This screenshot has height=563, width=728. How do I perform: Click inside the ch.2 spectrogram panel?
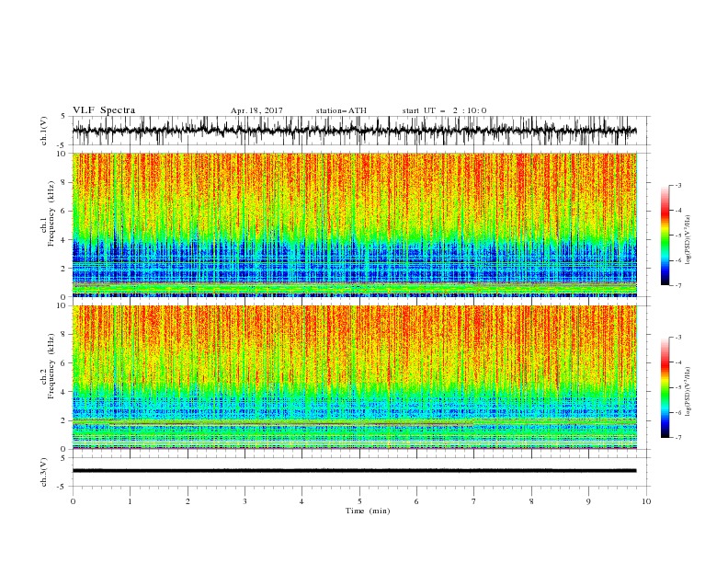pos(355,377)
